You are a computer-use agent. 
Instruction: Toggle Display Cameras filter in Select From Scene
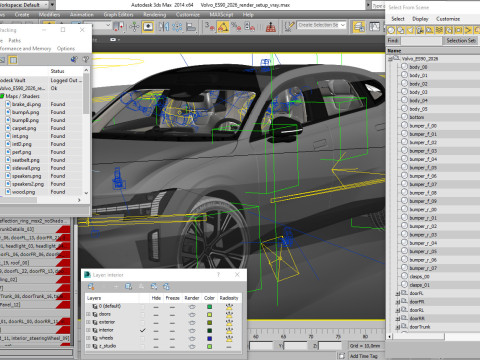[x=420, y=30]
